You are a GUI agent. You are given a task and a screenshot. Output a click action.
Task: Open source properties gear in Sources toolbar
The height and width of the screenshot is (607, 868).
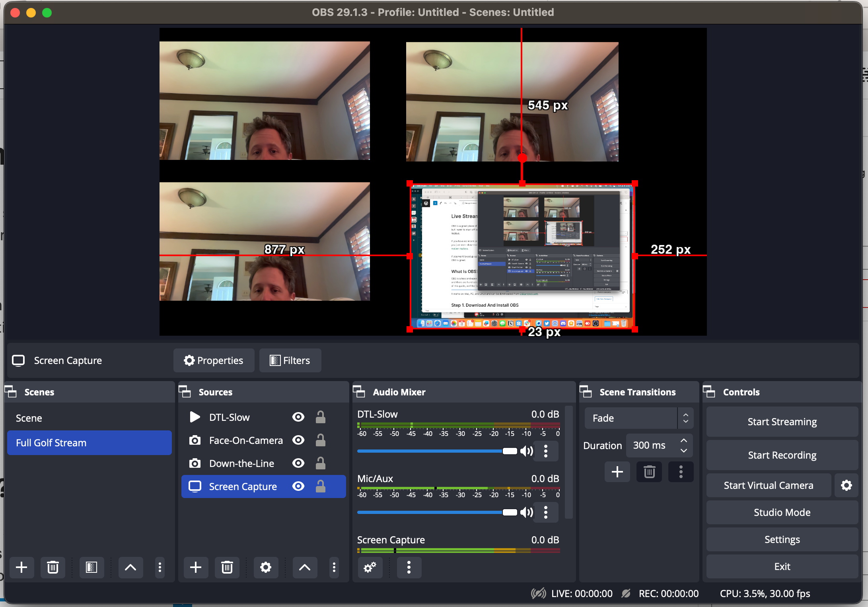pos(265,567)
